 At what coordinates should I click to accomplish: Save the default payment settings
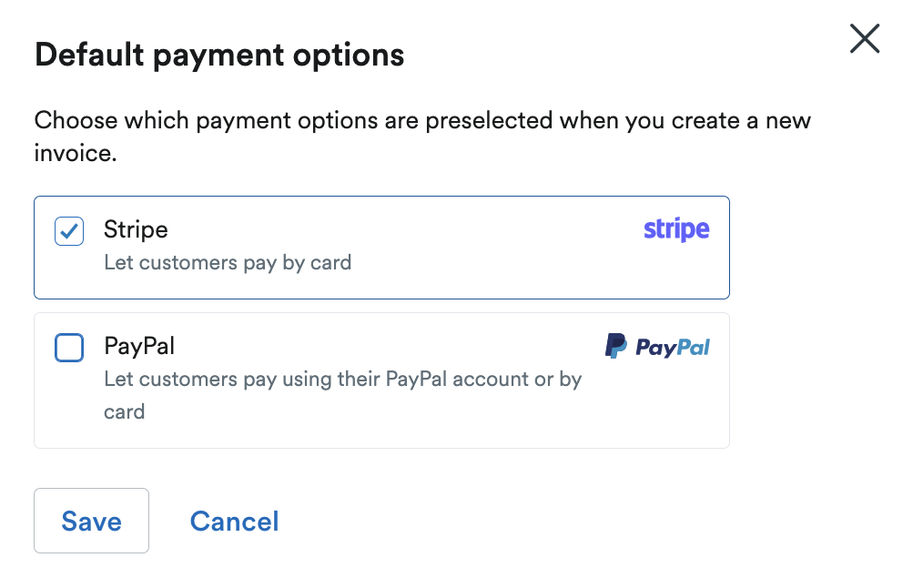(91, 521)
